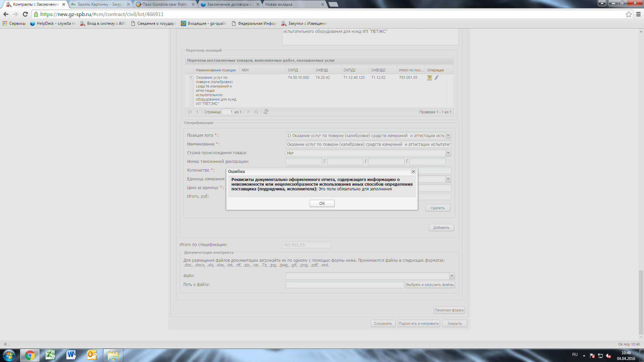Image resolution: width=644 pixels, height=362 pixels.
Task: Select Контракты Заключение tab
Action: click(35, 4)
